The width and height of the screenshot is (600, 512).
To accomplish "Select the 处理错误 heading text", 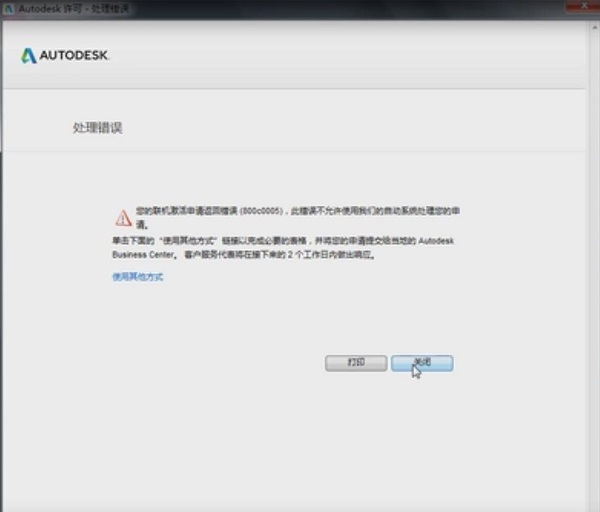I will click(98, 127).
